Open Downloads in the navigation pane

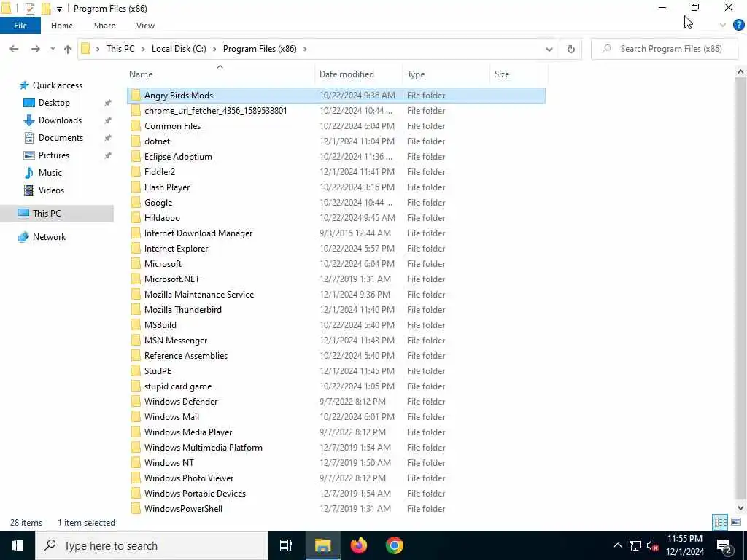point(60,120)
